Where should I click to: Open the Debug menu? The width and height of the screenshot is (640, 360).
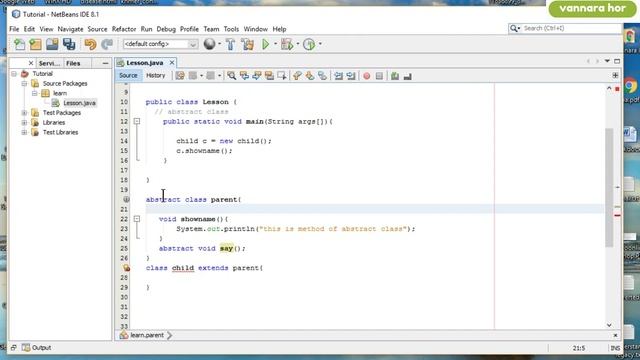[x=166, y=29]
